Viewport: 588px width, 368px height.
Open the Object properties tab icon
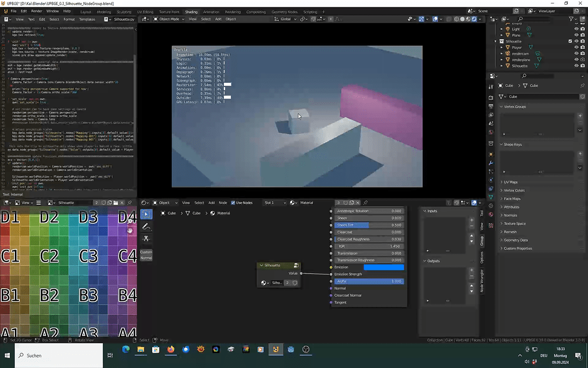click(x=491, y=154)
